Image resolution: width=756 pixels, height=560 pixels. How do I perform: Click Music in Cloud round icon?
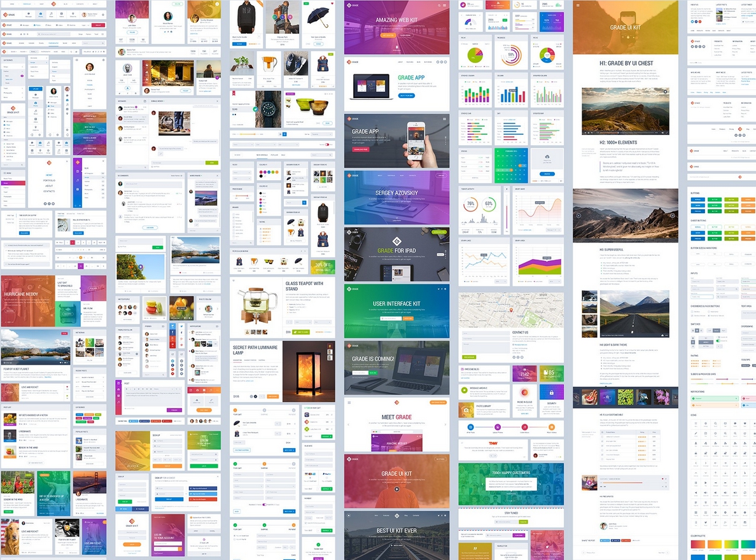click(524, 392)
